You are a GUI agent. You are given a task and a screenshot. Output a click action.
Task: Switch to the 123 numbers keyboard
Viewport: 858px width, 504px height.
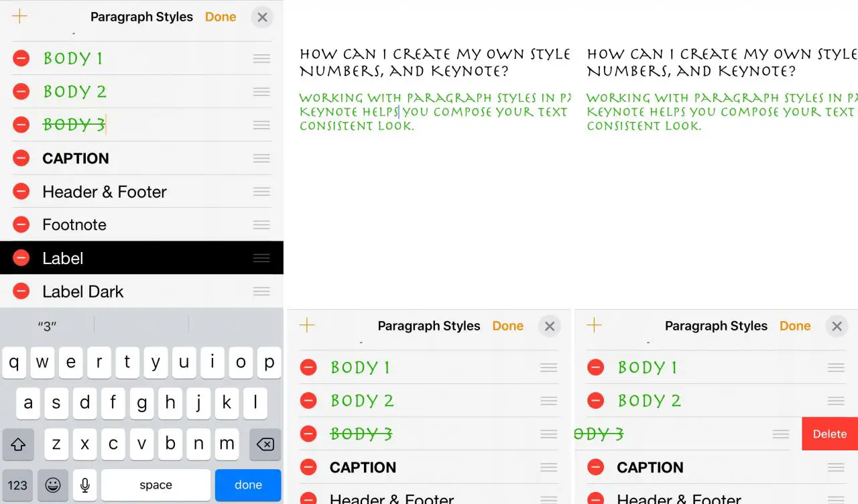(x=18, y=485)
